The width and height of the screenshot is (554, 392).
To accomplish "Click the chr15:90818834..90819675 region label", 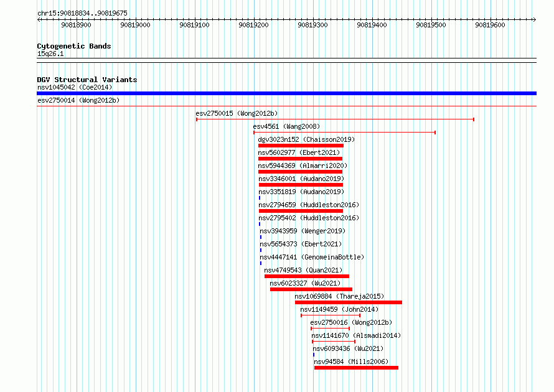I will point(82,13).
